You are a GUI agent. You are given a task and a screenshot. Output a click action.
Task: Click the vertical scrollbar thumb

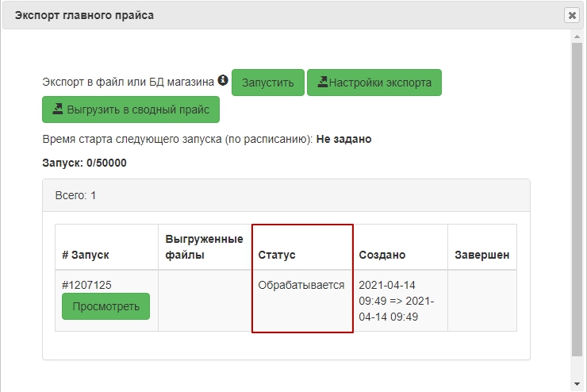577,198
